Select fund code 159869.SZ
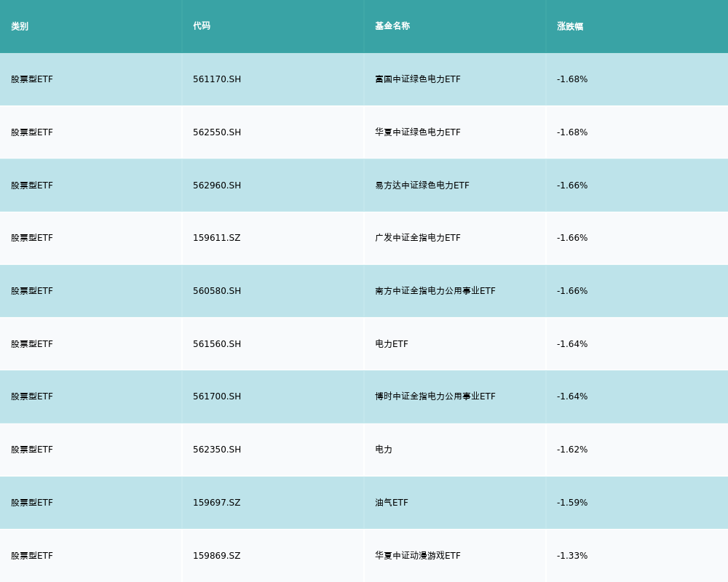The width and height of the screenshot is (728, 582). pyautogui.click(x=216, y=556)
